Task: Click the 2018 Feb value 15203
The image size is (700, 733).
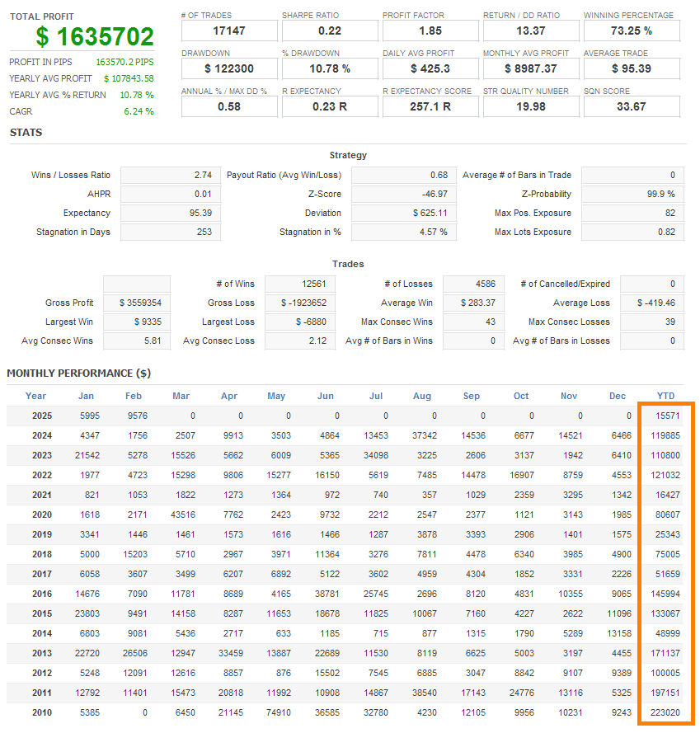Action: [135, 554]
